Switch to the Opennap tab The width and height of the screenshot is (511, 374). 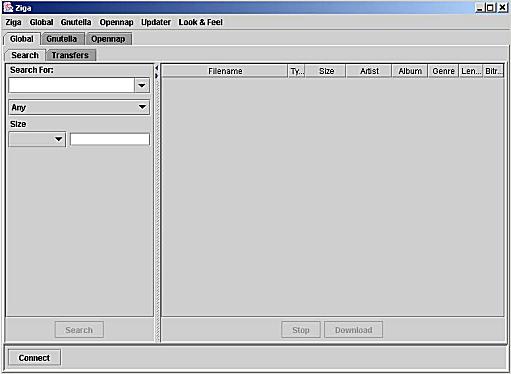pos(108,39)
